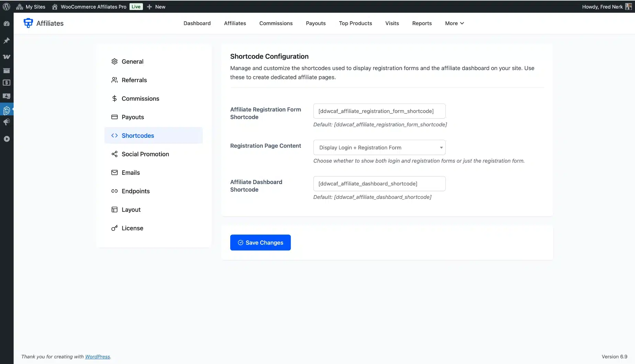Follow the WordPress footer link

tap(98, 357)
